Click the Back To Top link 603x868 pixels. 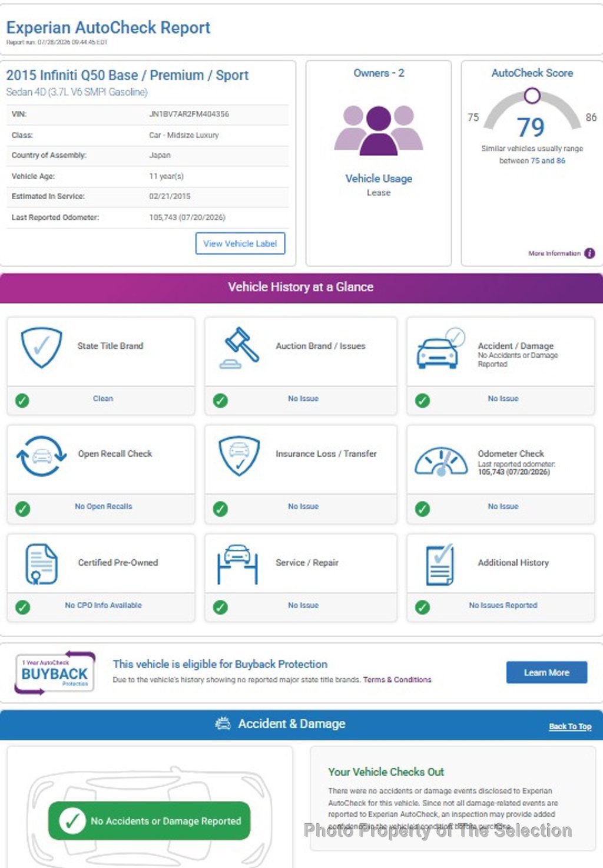tap(570, 727)
